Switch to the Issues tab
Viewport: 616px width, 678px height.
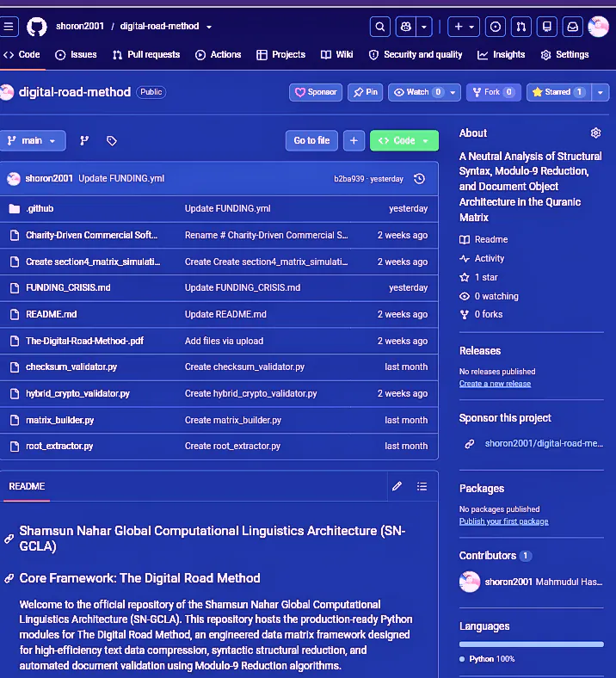tap(76, 54)
